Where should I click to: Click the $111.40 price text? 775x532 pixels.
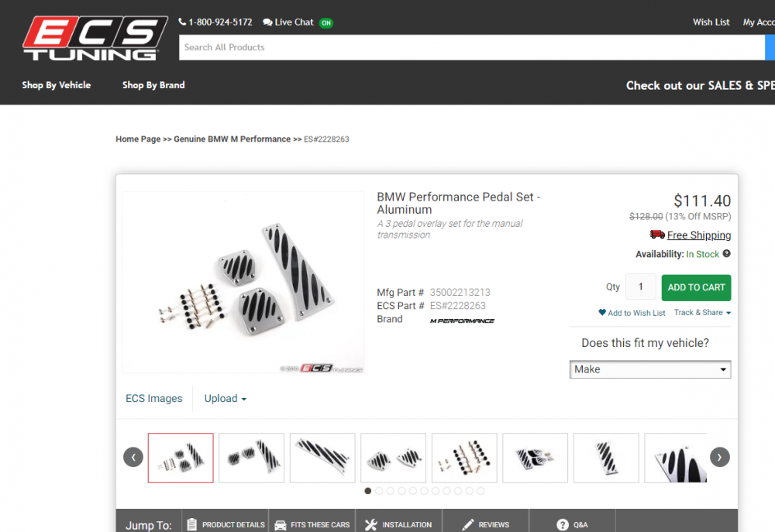[x=702, y=201]
